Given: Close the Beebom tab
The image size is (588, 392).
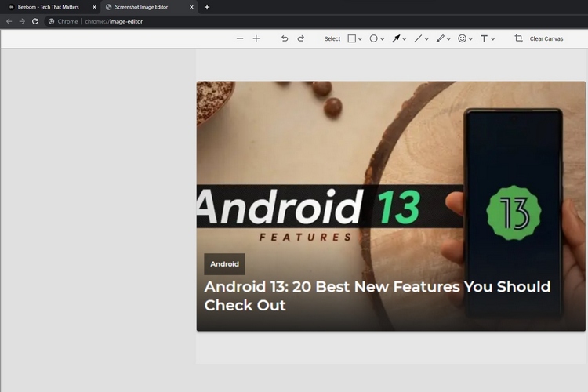Looking at the screenshot, I should click(94, 7).
